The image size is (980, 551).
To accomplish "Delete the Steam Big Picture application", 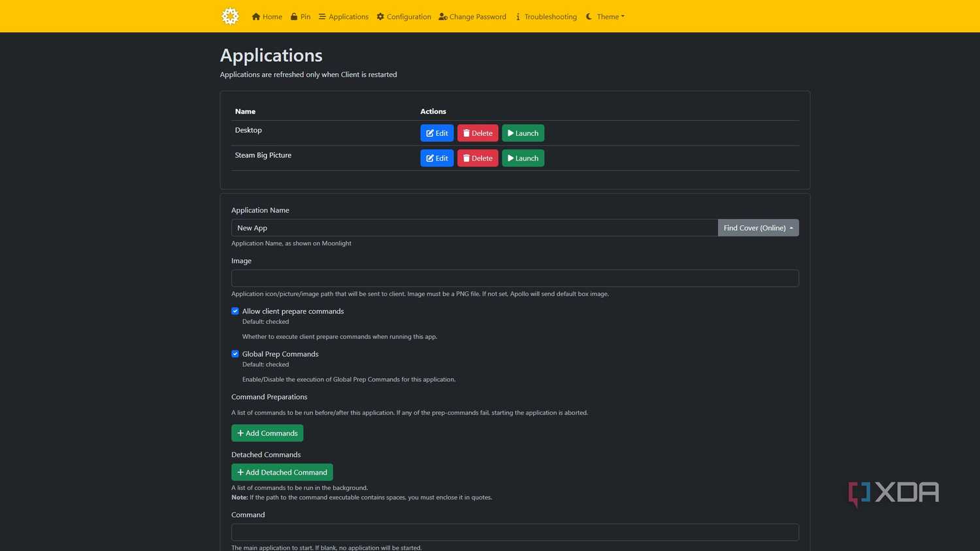I will [x=478, y=158].
